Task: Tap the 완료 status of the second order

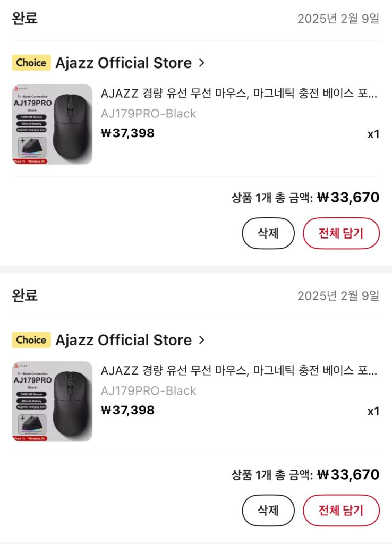Action: pos(24,295)
